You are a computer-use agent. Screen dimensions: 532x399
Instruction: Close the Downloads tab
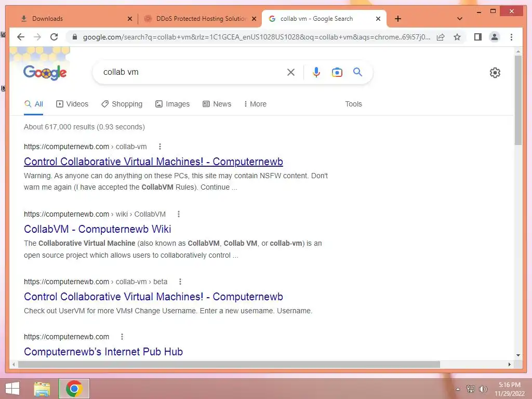(129, 19)
